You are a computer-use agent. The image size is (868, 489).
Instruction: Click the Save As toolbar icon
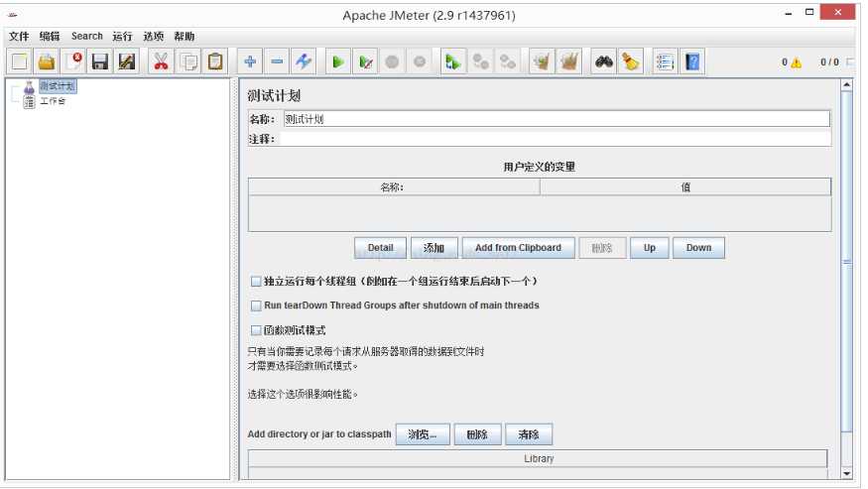pyautogui.click(x=127, y=61)
